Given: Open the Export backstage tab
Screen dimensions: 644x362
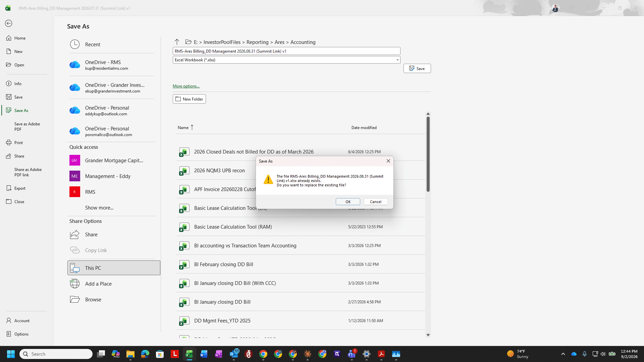Looking at the screenshot, I should 27,188.
